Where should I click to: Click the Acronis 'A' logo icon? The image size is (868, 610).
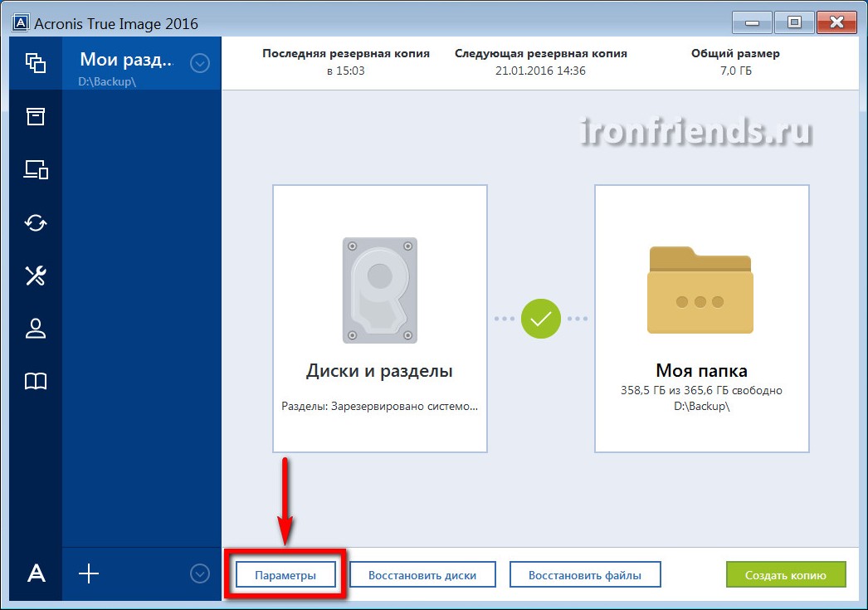(x=35, y=573)
